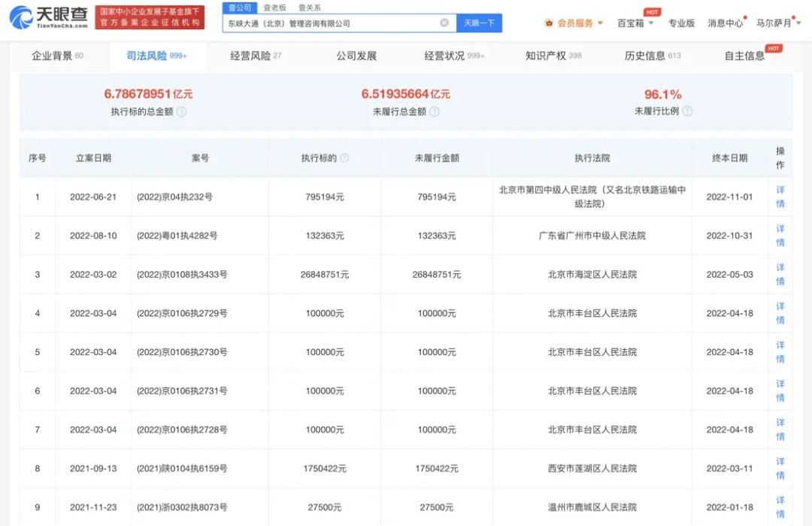This screenshot has height=526, width=812.
Task: Click court 温州市鹿城区人民法院
Action: (592, 507)
